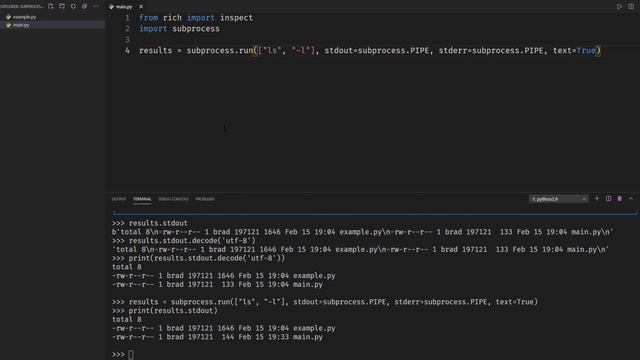Maximize panel with the chevron-up icon
Image resolution: width=640 pixels, height=360 pixels.
pos(631,199)
